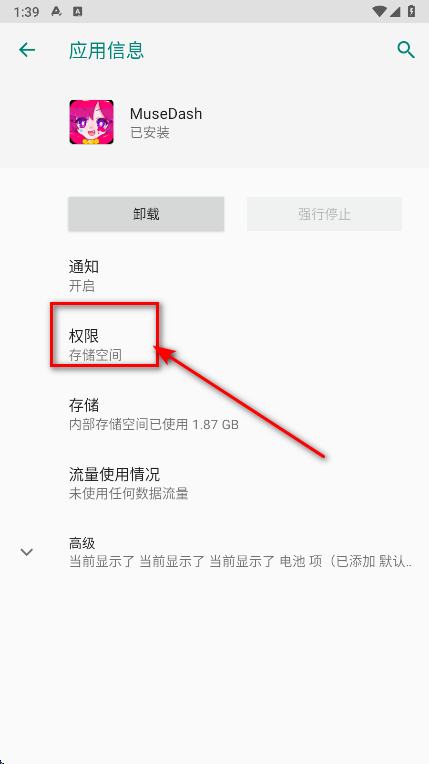Expand the 高级 advanced settings row
This screenshot has width=429, height=764.
(214, 552)
